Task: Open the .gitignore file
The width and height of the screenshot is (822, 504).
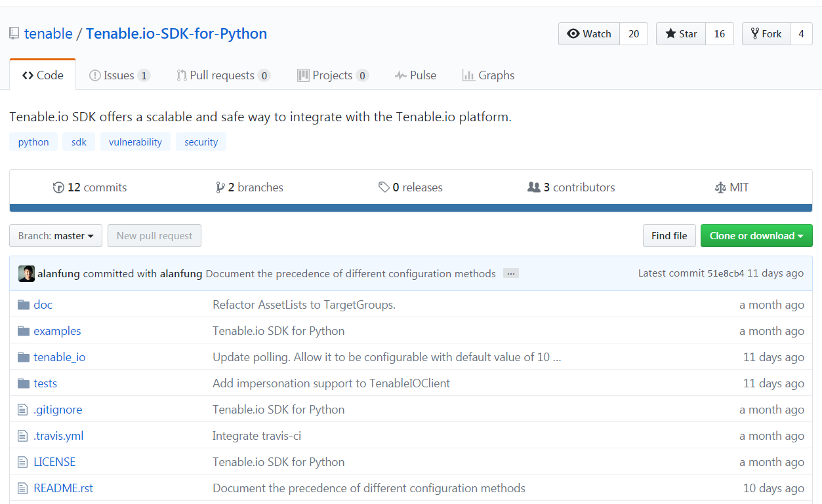Action: (x=58, y=410)
